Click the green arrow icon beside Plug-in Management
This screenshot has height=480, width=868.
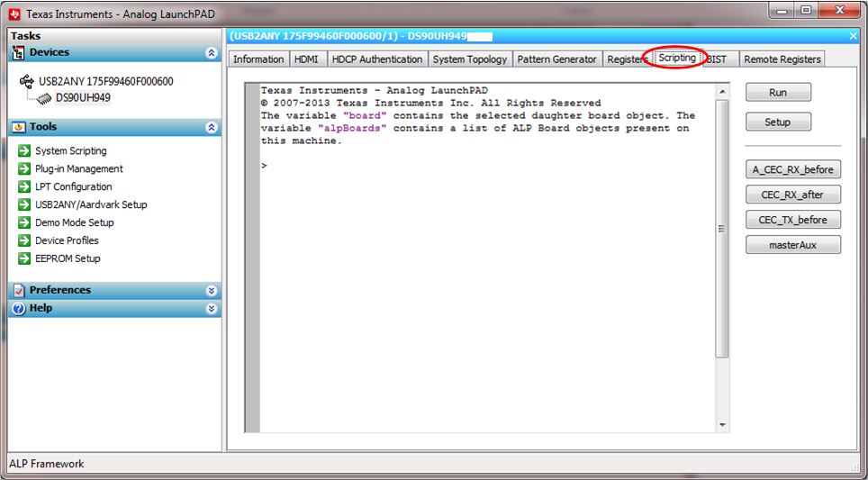[24, 168]
